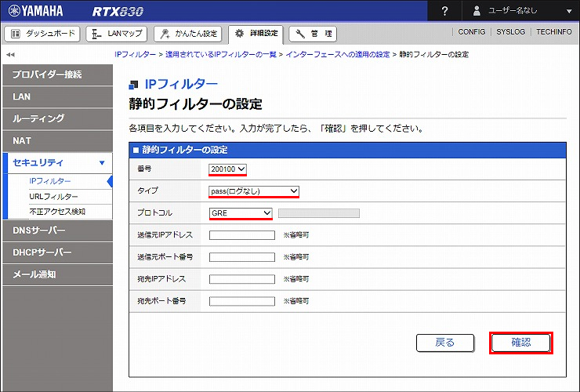Image resolution: width=580 pixels, height=392 pixels.
Task: Click the dashboard icon on ダッシュボード tab
Action: (15, 34)
